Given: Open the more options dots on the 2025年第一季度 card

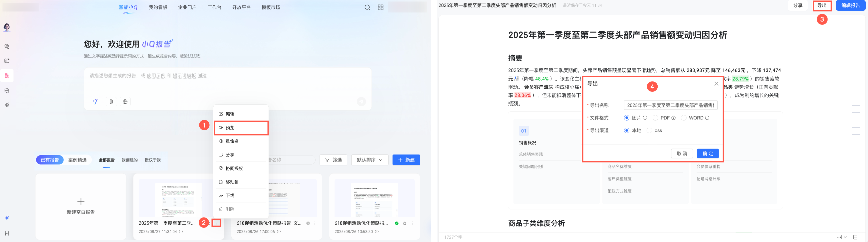Looking at the screenshot, I should [217, 223].
